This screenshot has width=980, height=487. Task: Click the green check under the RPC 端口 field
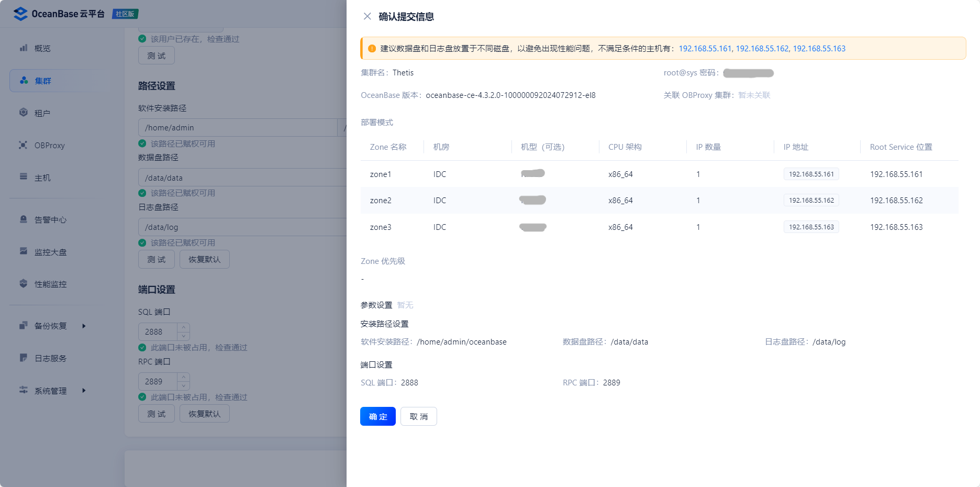142,397
